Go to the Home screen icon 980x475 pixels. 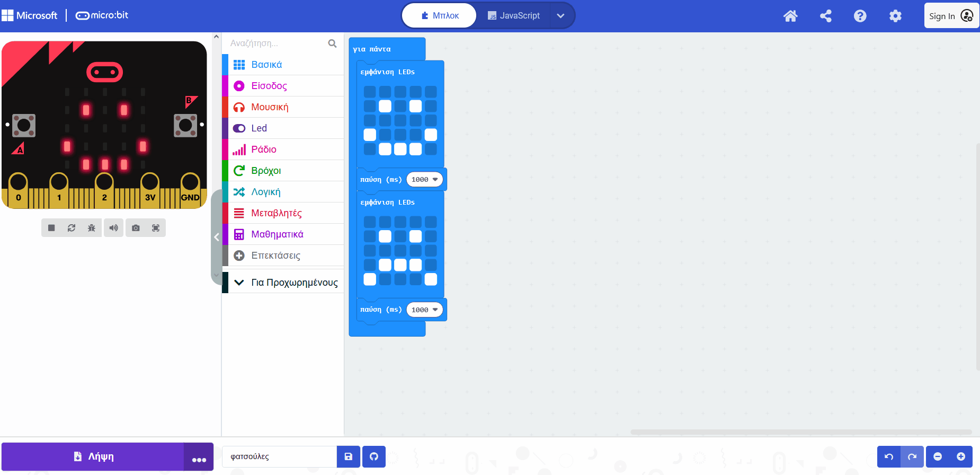[x=790, y=16]
